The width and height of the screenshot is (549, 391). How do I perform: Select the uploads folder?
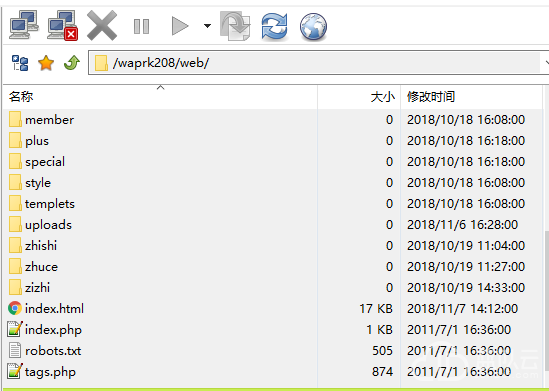[x=273, y=225]
